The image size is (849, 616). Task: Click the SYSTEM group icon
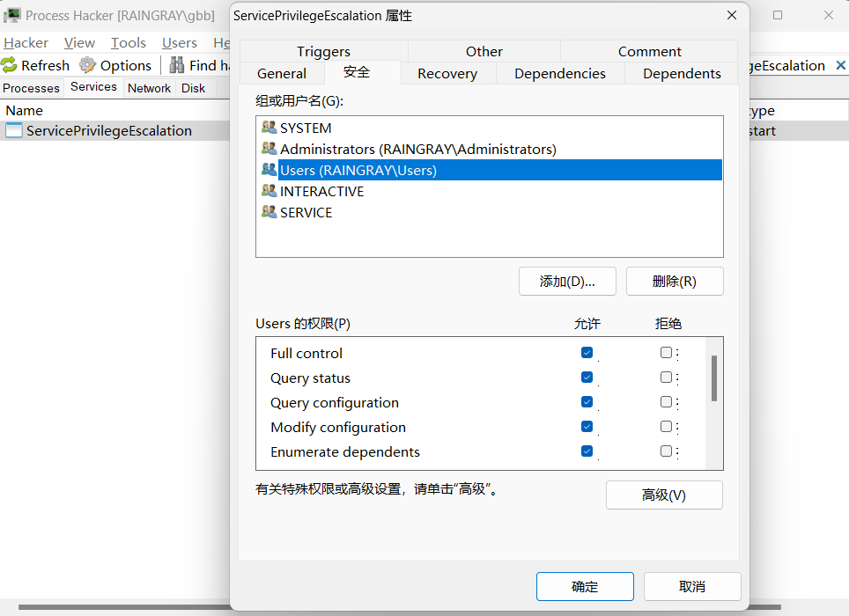click(x=269, y=128)
